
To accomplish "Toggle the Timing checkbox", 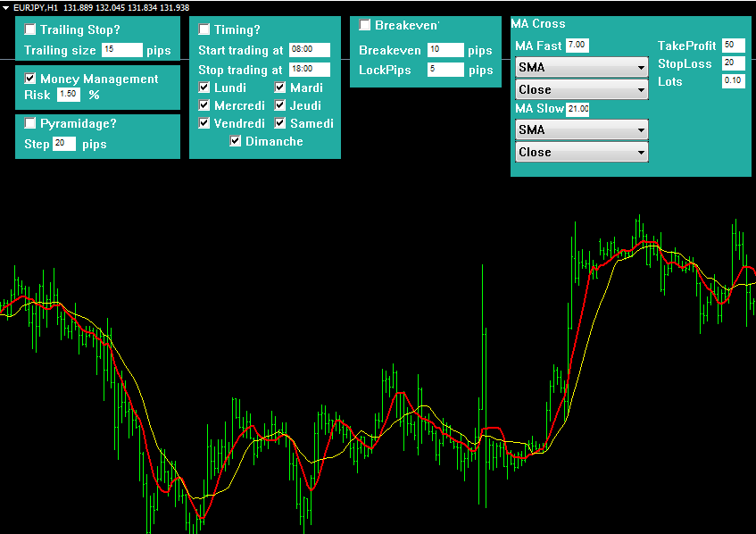I will coord(204,29).
